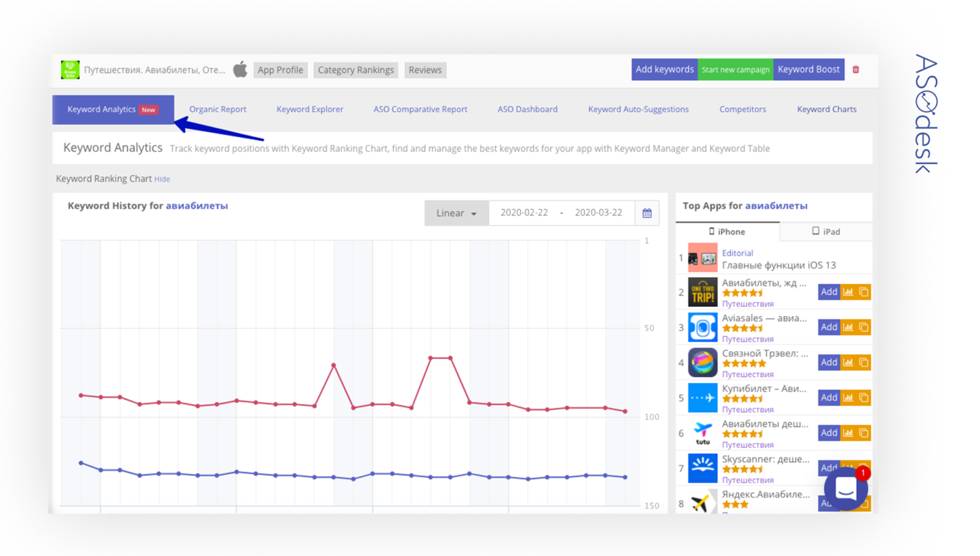Click the Skyscanner app icon
The image size is (980, 556).
(703, 468)
